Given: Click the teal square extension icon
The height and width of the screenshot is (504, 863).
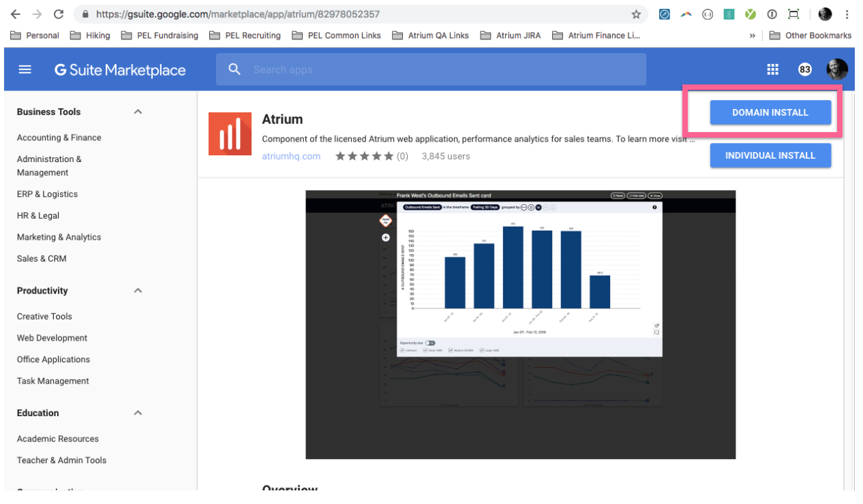Looking at the screenshot, I should click(x=729, y=14).
